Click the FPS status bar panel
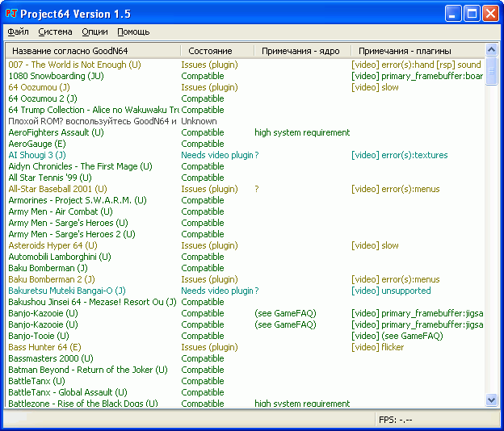The height and width of the screenshot is (431, 504). click(x=437, y=420)
